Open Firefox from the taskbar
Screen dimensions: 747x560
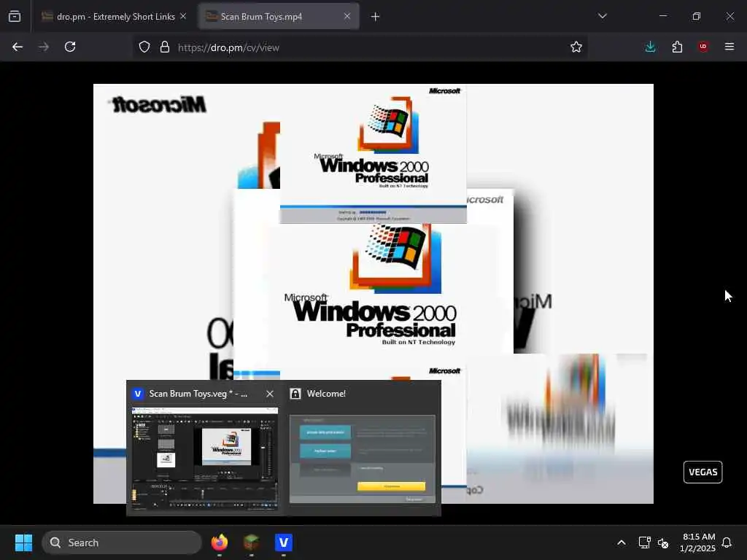point(220,542)
